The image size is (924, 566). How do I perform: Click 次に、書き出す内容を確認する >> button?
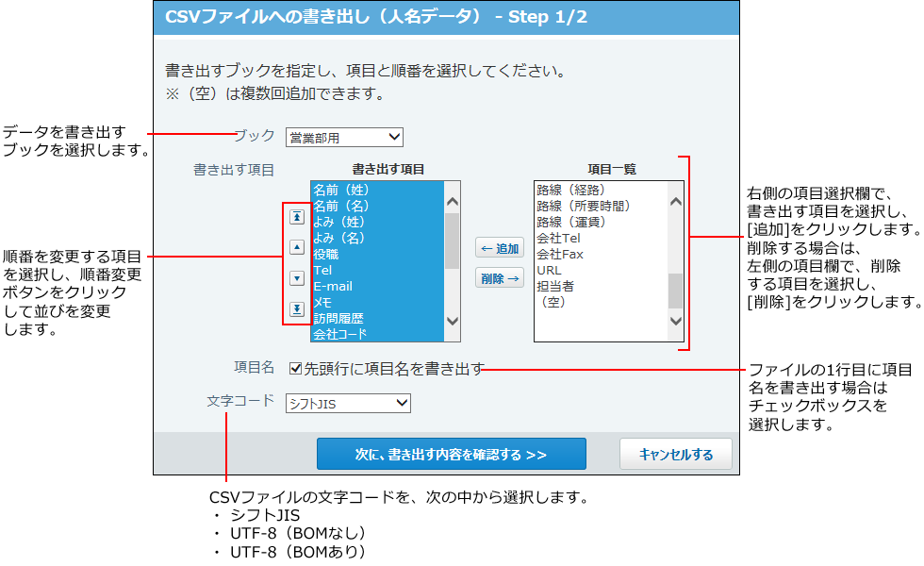[452, 454]
